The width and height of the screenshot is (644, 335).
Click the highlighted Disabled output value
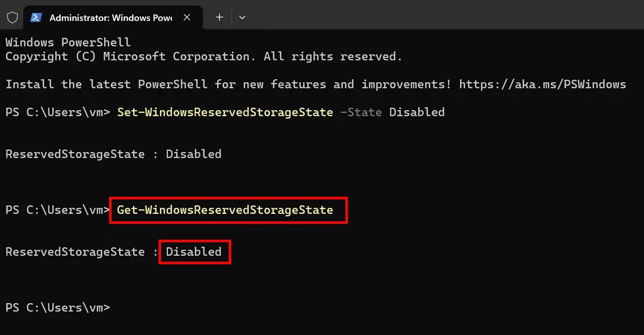194,252
